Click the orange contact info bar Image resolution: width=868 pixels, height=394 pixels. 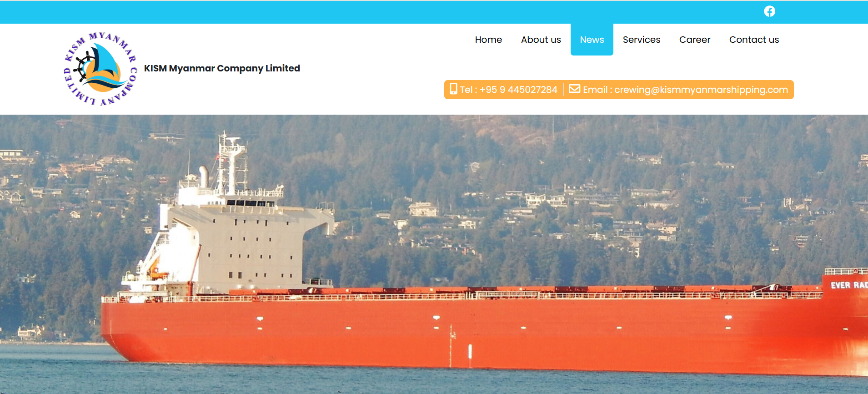click(x=619, y=90)
